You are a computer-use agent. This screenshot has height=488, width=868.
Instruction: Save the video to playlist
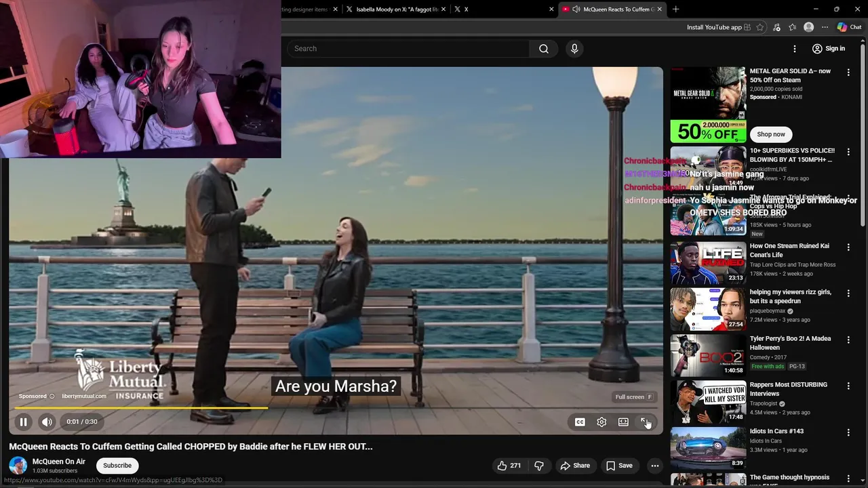(x=619, y=466)
